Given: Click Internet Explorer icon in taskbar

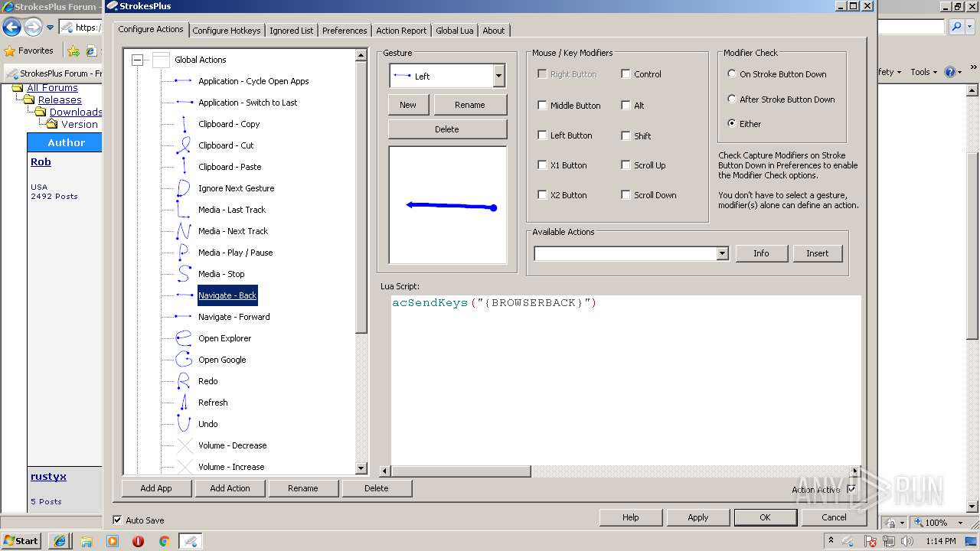Looking at the screenshot, I should pos(60,541).
